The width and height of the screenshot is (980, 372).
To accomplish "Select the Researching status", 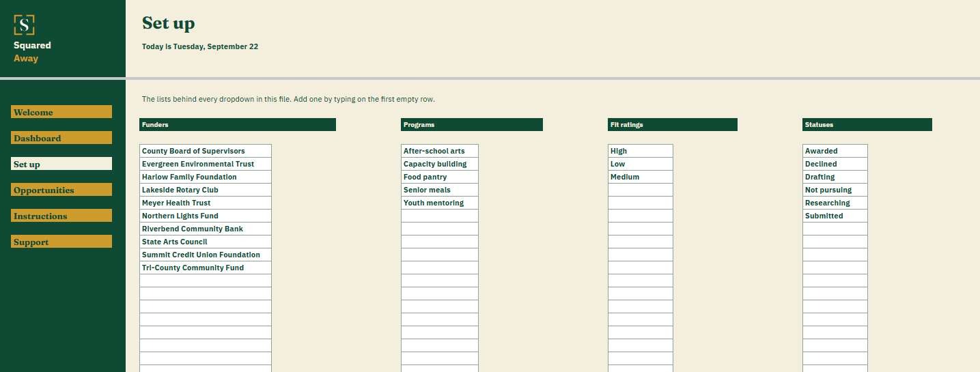I will [x=835, y=203].
